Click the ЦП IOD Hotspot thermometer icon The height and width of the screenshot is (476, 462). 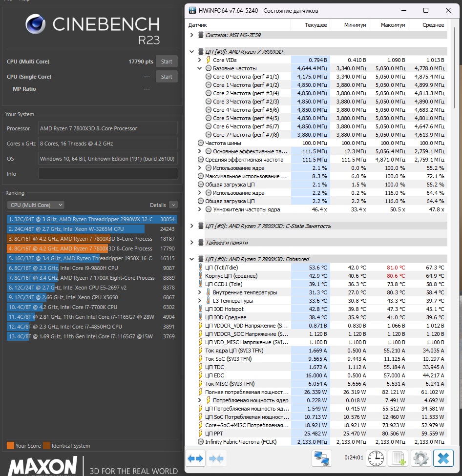pos(200,309)
